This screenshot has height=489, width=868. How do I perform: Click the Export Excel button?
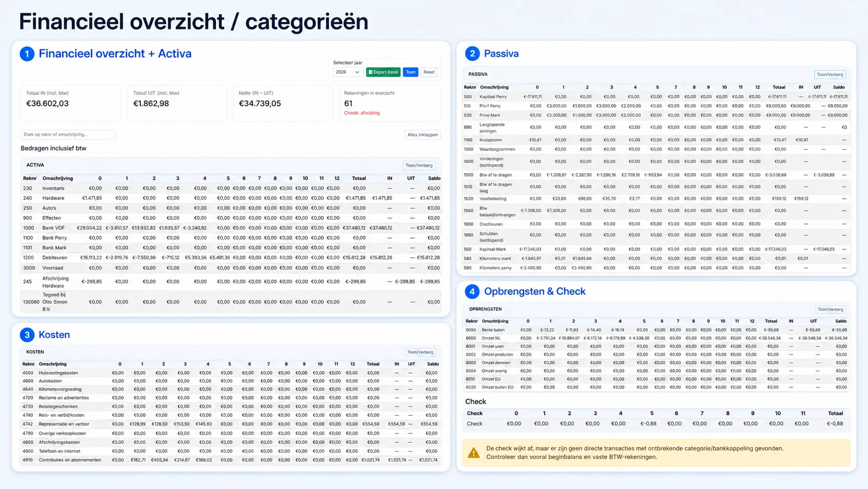coord(383,72)
